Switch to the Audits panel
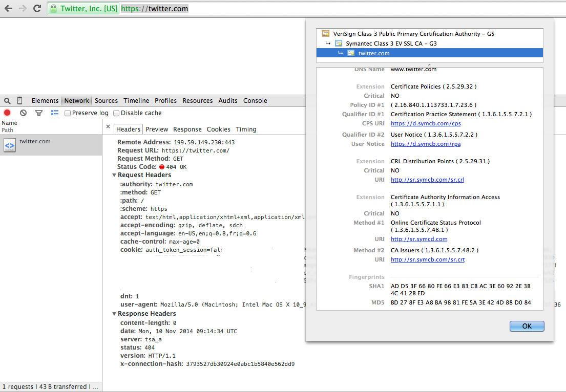The width and height of the screenshot is (566, 392). [228, 101]
